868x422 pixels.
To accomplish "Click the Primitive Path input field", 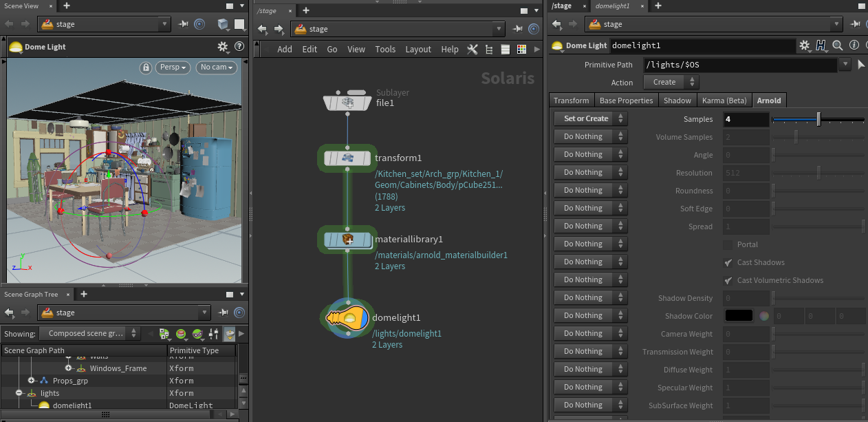I will pos(740,65).
